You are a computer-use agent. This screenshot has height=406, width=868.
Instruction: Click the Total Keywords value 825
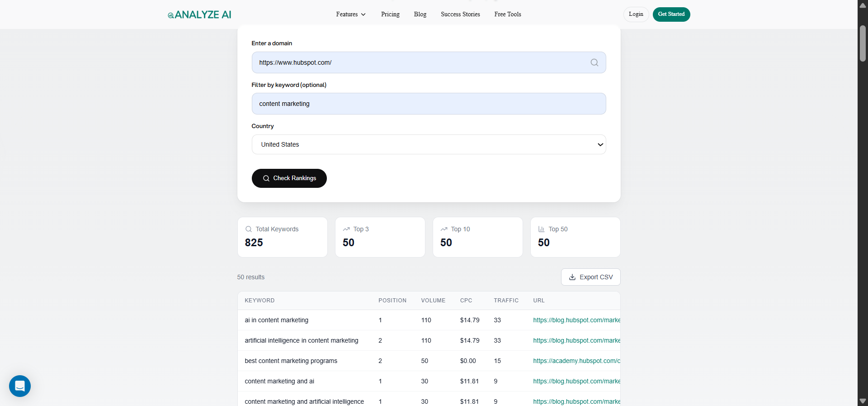[x=254, y=243]
